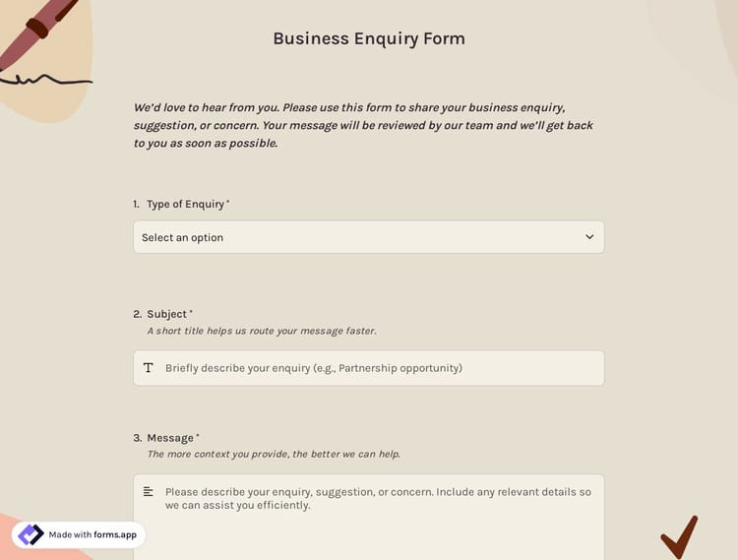Click the T text icon in Subject field

click(149, 368)
